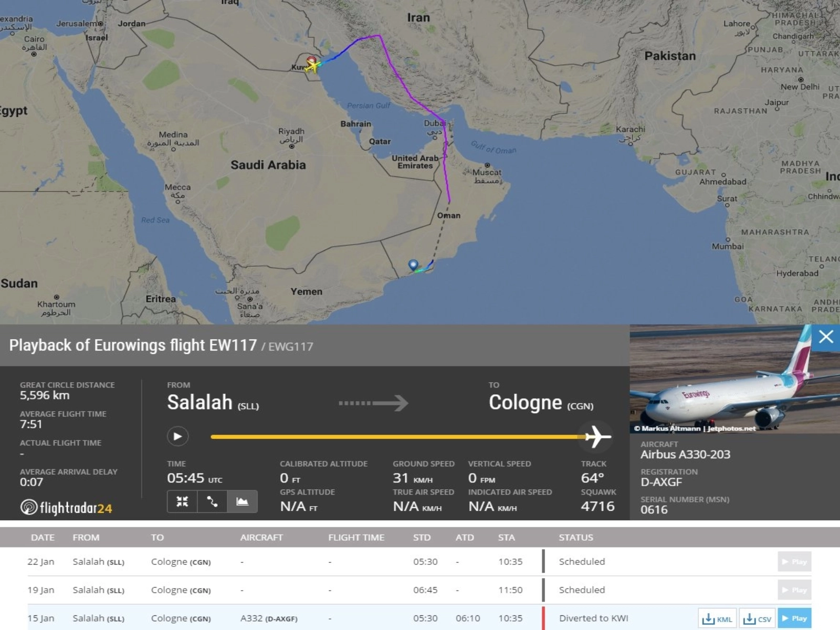The image size is (840, 630).
Task: Click the flightradar24 logo
Action: tap(66, 508)
